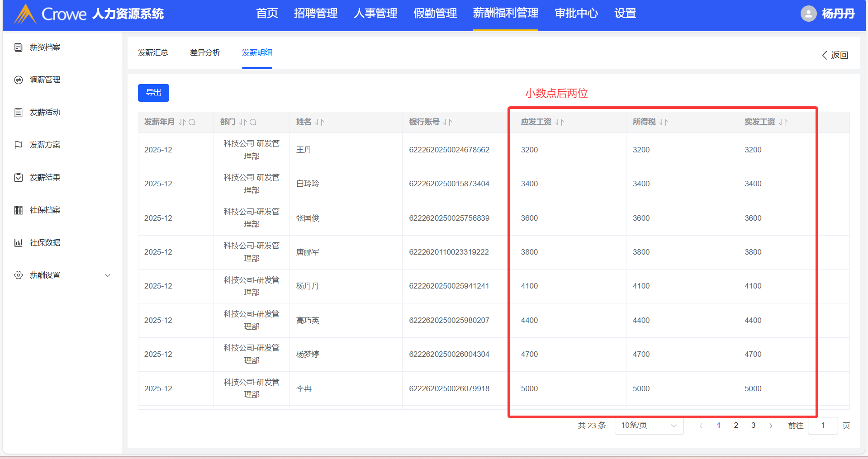Viewport: 868px width, 459px height.
Task: Go to page 2 in pagination
Action: pyautogui.click(x=736, y=426)
